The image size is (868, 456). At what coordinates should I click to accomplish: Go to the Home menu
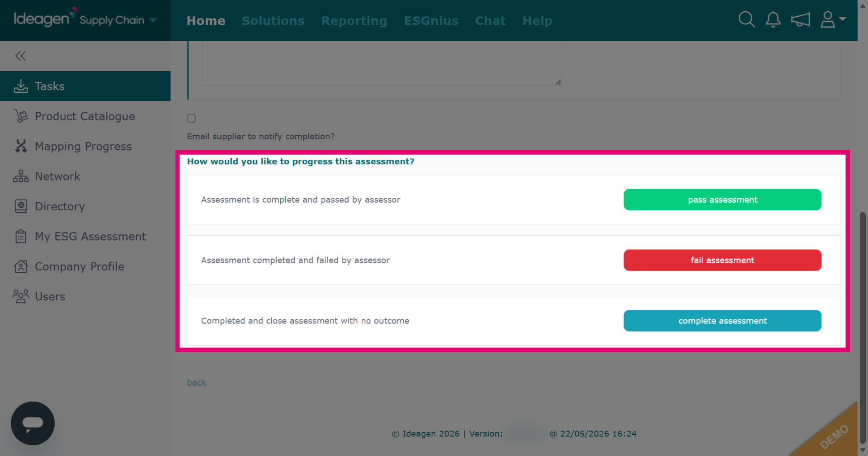click(206, 21)
